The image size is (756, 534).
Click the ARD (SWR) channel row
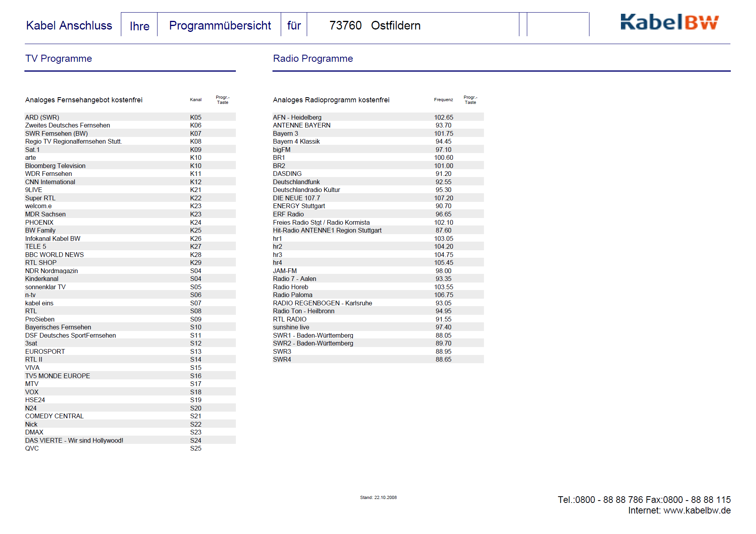[x=42, y=117]
